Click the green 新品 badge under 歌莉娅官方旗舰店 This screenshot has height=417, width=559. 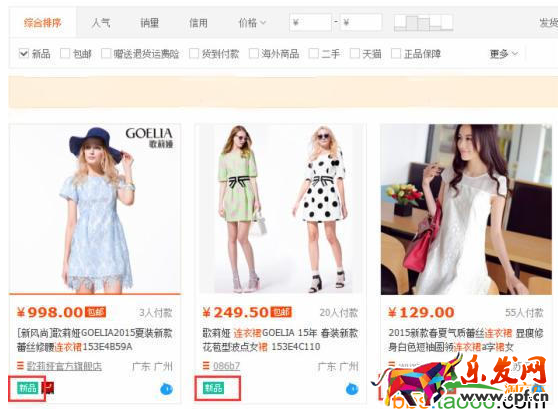pyautogui.click(x=28, y=388)
